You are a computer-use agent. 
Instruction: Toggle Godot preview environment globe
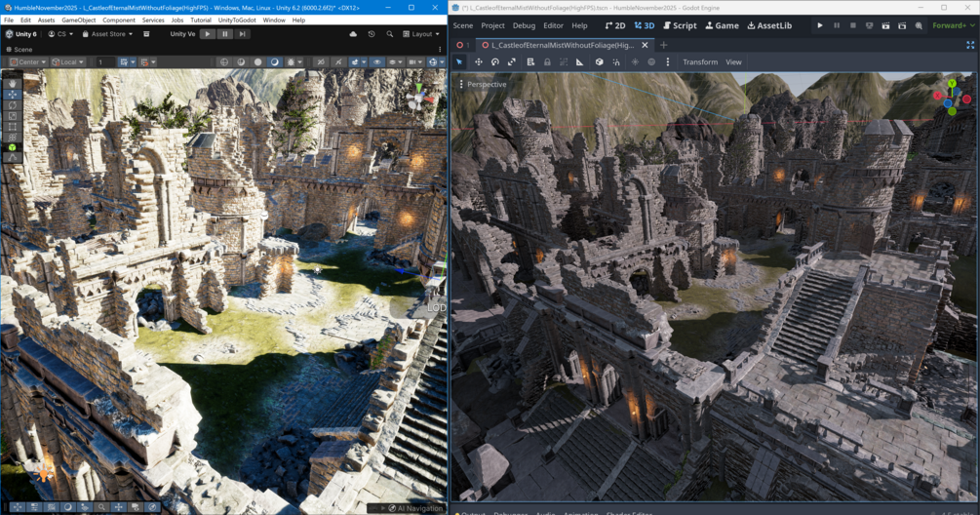pos(651,61)
